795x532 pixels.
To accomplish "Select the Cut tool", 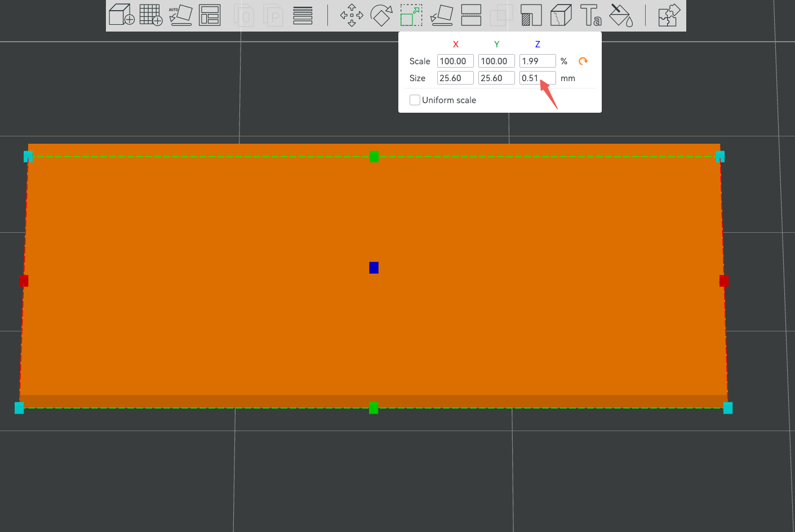I will (471, 15).
